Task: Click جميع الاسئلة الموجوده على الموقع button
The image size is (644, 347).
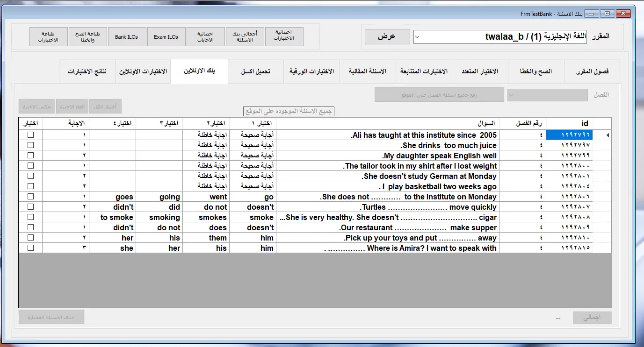Action: click(289, 112)
